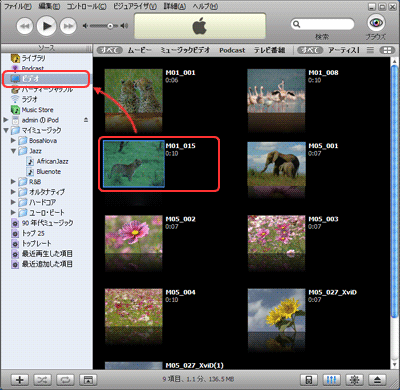
Task: Open the ファイル menu
Action: pyautogui.click(x=17, y=7)
